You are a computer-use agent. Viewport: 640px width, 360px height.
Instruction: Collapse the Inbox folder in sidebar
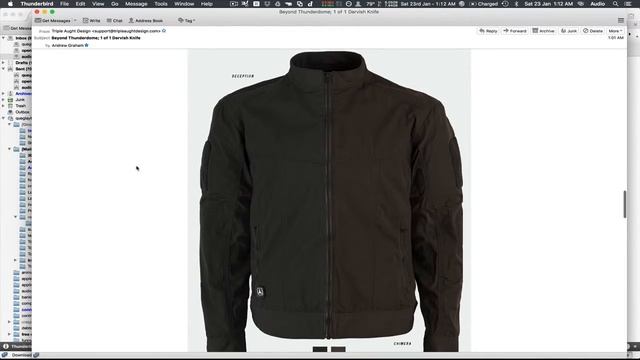click(4, 38)
